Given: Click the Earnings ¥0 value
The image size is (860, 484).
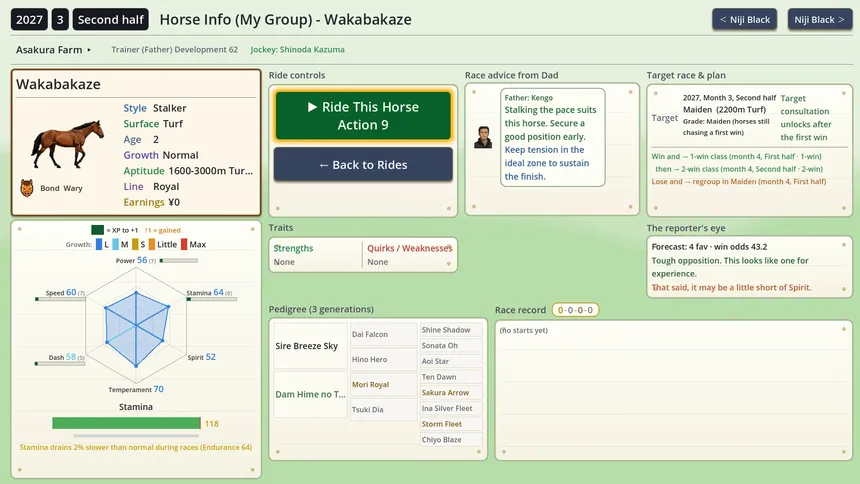Looking at the screenshot, I should (174, 202).
